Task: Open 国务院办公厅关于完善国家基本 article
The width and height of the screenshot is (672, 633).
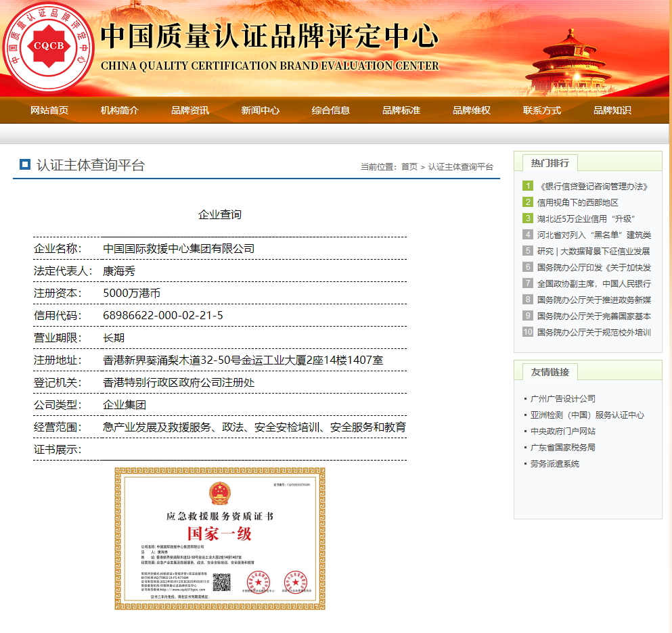Action: tap(594, 316)
